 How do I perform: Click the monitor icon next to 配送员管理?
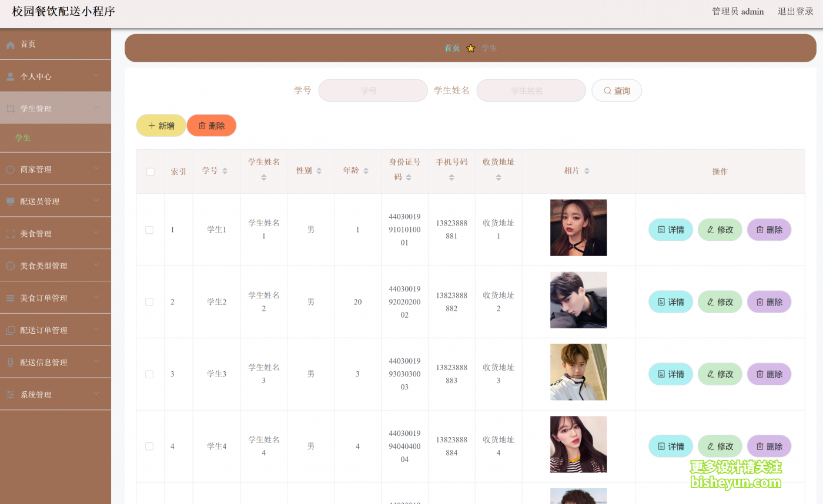(10, 202)
